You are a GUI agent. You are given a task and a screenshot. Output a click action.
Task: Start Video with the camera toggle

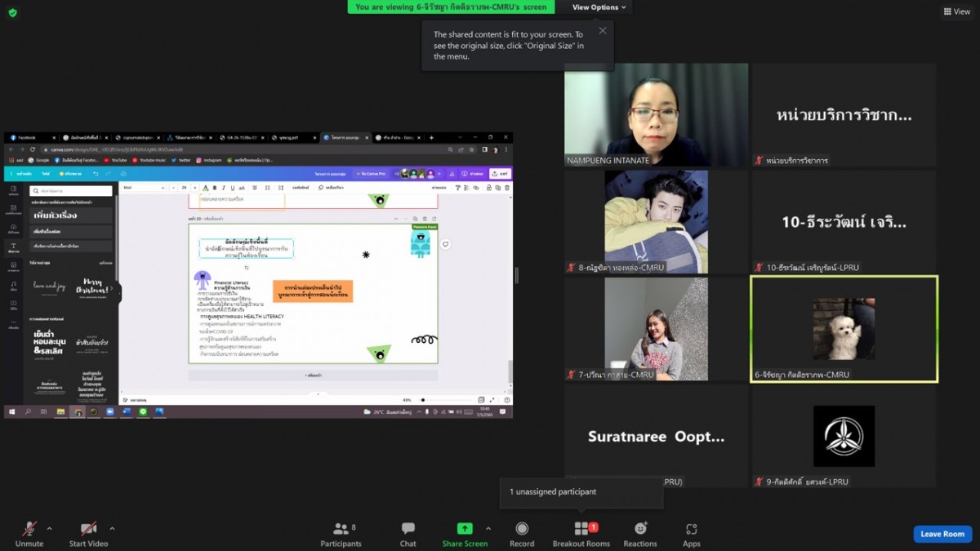tap(88, 534)
